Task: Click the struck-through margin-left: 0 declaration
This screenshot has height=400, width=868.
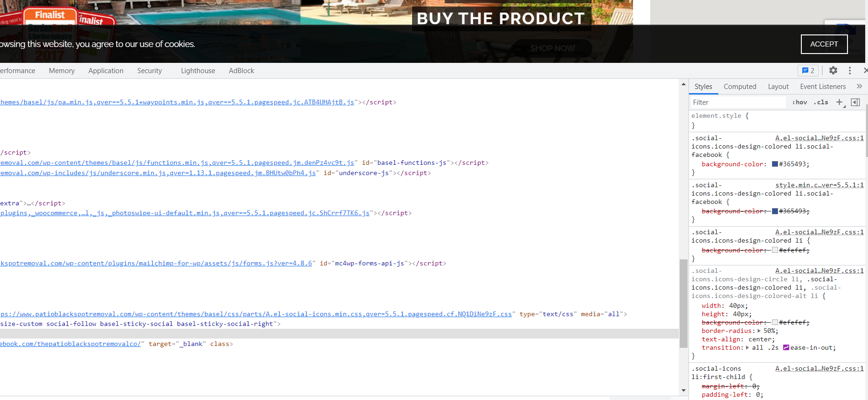Action: tap(730, 386)
